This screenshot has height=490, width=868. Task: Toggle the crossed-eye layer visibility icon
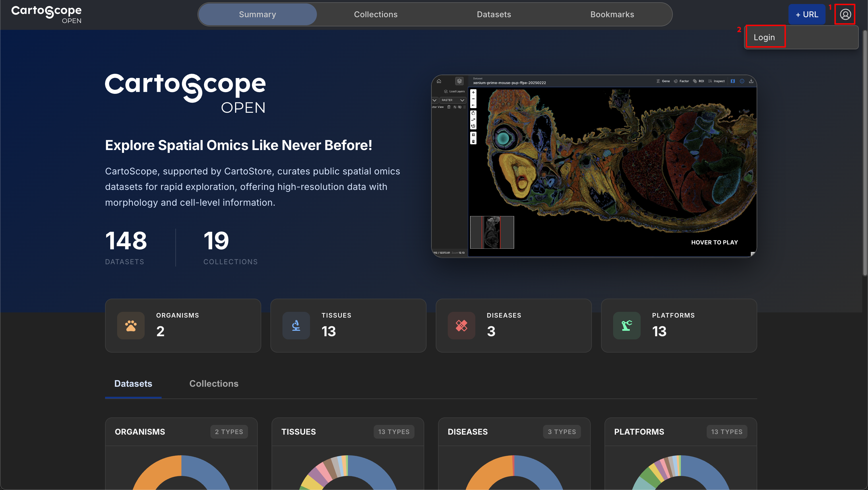point(460,107)
